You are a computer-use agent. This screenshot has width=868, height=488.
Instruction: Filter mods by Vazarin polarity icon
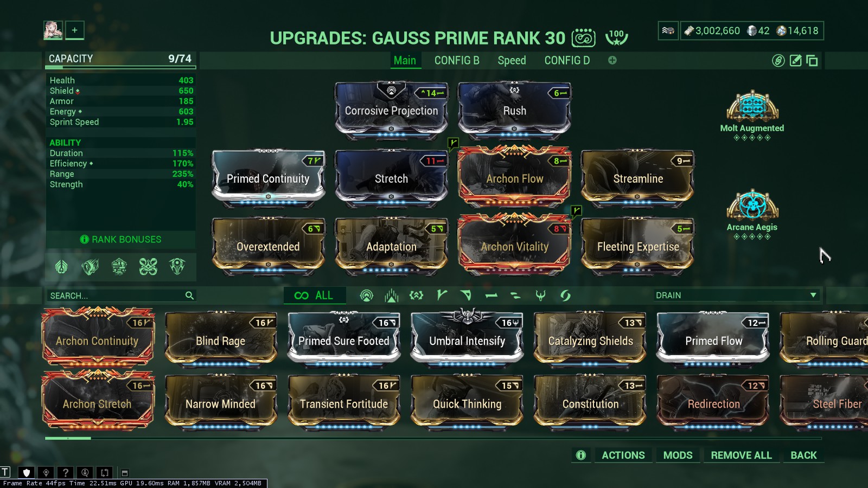click(x=466, y=296)
